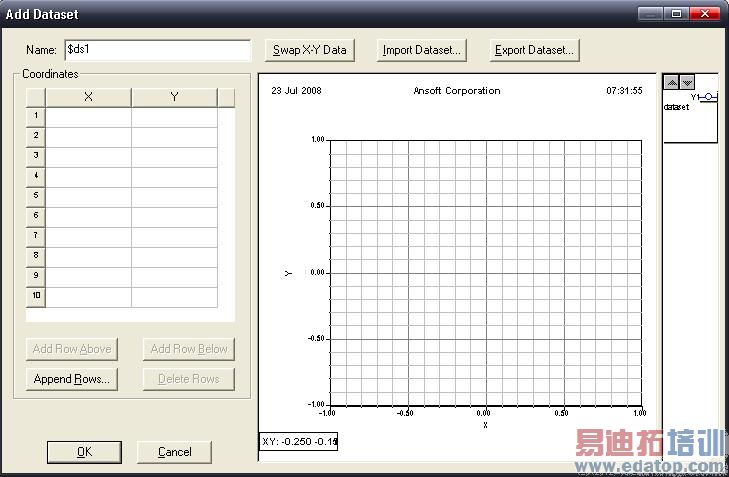This screenshot has height=477, width=729.
Task: Open the Export Dataset dialog
Action: click(534, 50)
